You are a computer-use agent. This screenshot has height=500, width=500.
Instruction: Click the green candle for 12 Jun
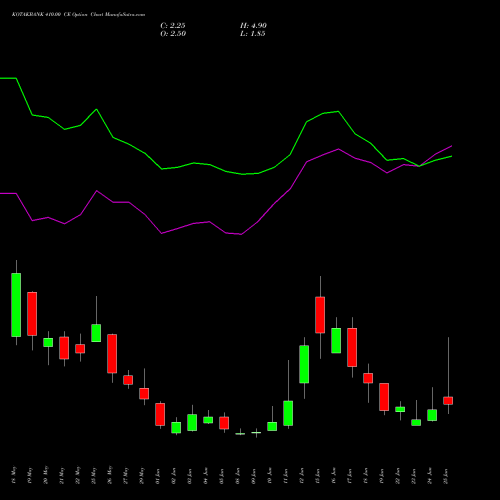point(304,364)
